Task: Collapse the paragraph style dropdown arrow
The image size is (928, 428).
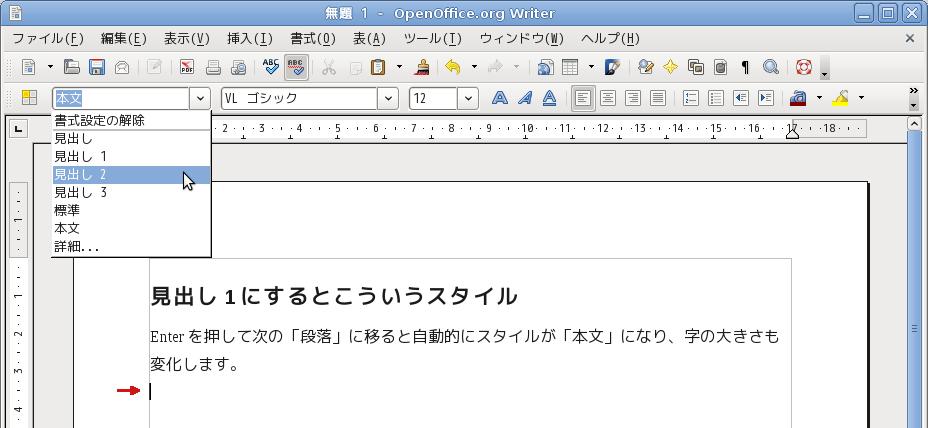Action: click(x=200, y=98)
